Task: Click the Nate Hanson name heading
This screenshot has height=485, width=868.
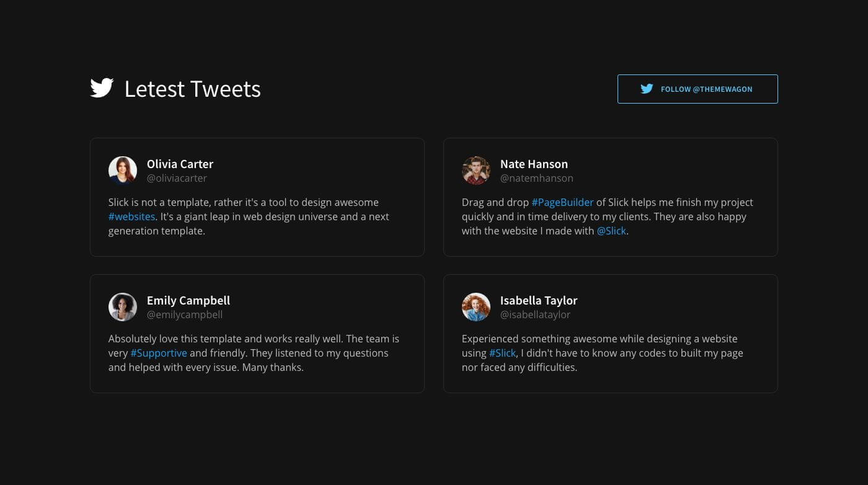Action: 534,164
